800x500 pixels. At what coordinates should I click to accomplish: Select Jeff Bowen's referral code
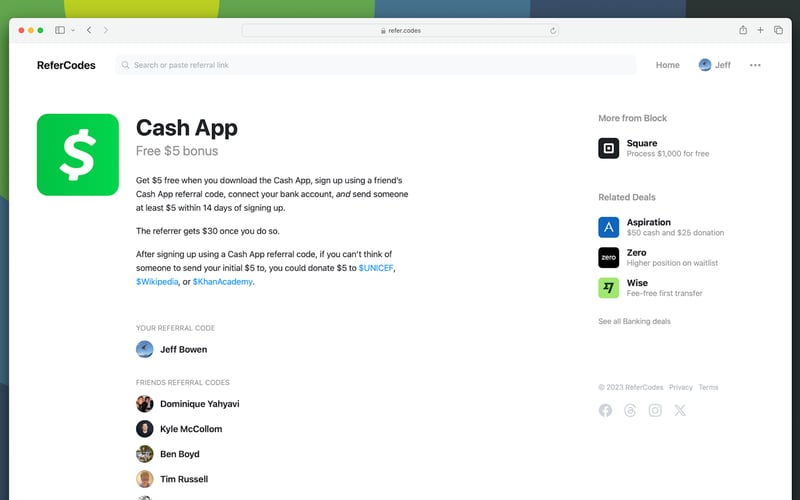[171, 349]
